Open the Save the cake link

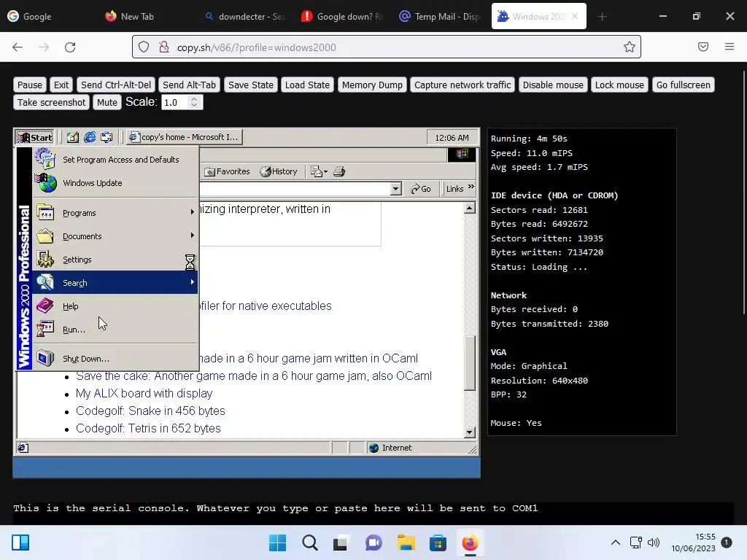pos(254,376)
